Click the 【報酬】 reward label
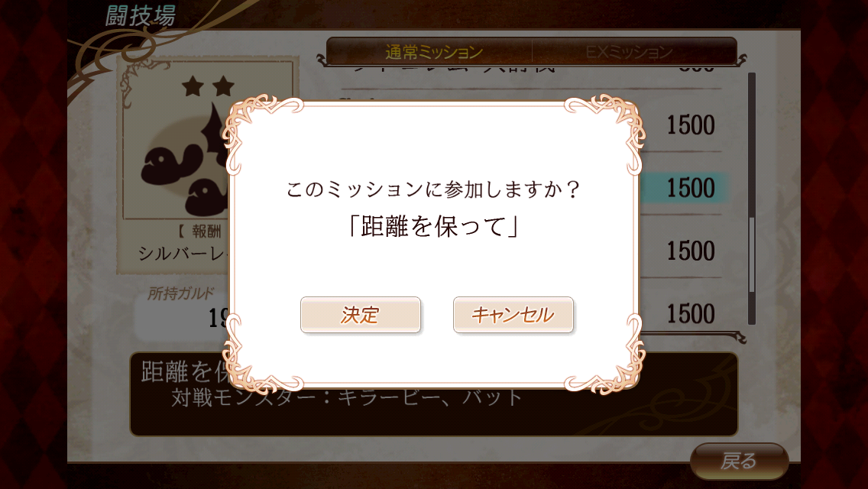The width and height of the screenshot is (868, 489). pos(200,232)
